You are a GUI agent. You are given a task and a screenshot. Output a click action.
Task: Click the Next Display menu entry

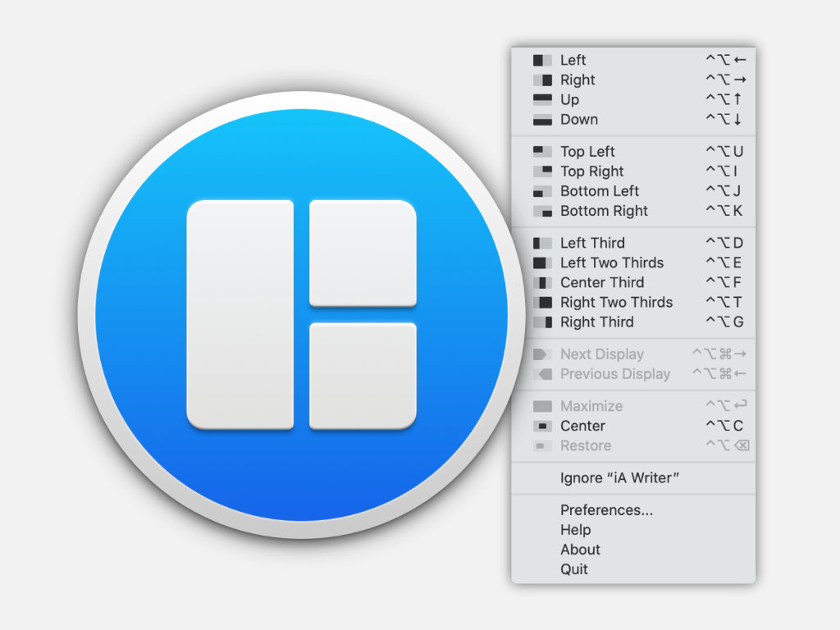(633, 354)
